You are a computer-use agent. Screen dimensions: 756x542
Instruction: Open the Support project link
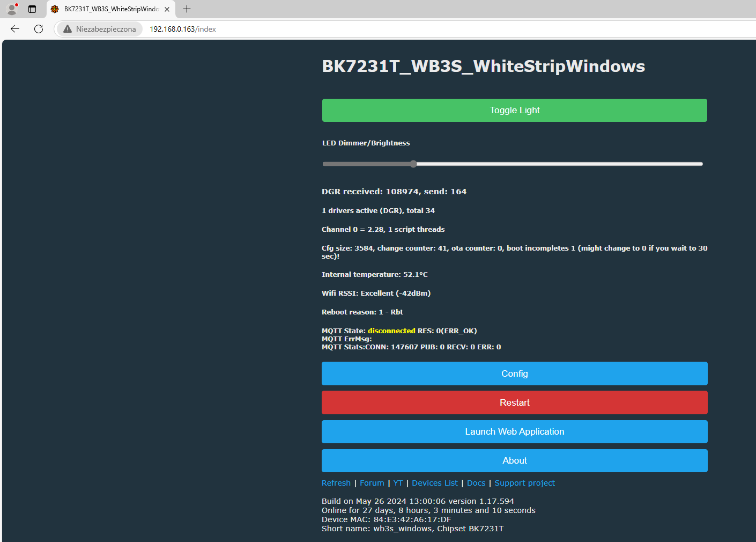point(524,483)
